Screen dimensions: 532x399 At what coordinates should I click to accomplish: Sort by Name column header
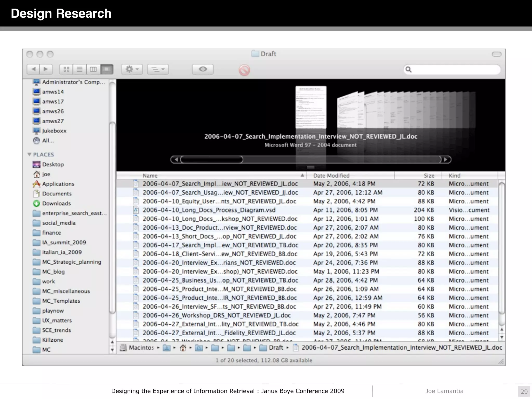(211, 176)
